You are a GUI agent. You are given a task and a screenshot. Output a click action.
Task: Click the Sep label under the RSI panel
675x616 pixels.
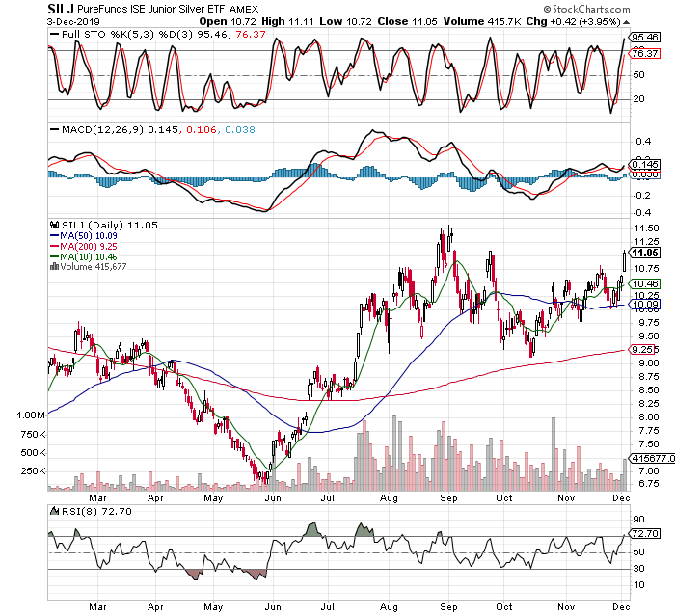(448, 607)
